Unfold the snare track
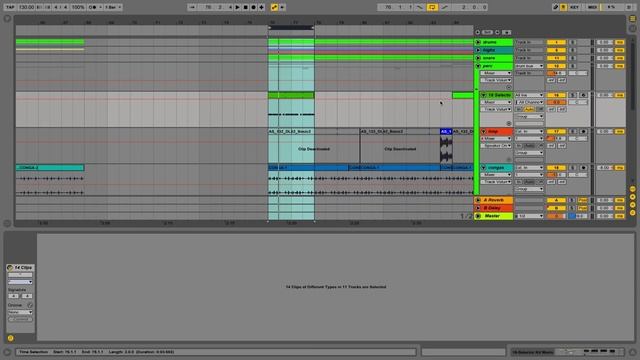The image size is (640, 360). click(x=478, y=58)
